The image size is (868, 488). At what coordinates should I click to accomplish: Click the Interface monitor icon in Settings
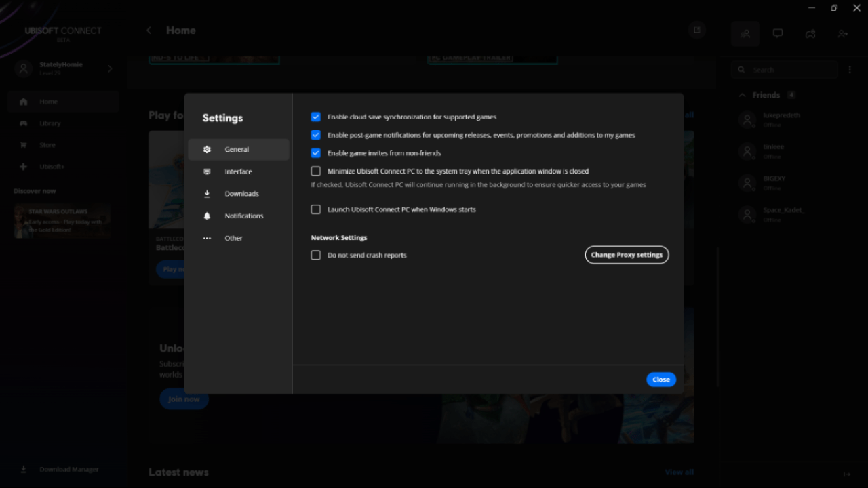coord(207,171)
